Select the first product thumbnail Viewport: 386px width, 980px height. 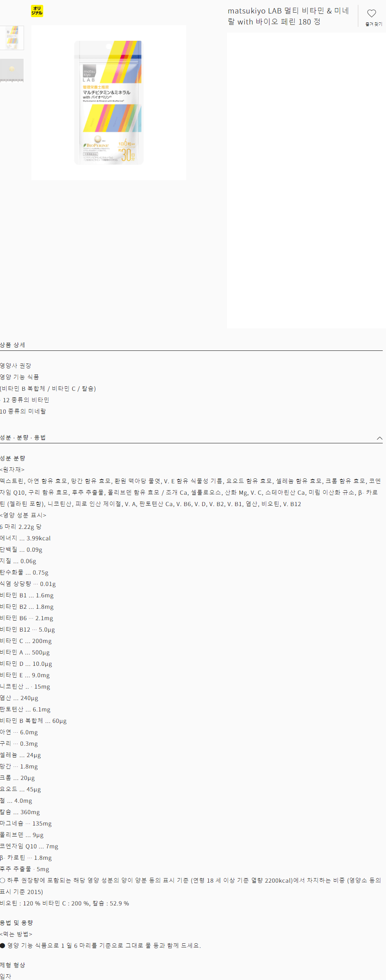click(x=12, y=38)
